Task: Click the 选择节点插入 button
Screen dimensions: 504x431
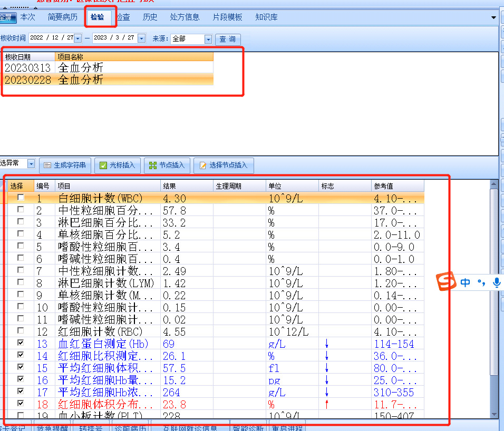Action: point(224,165)
